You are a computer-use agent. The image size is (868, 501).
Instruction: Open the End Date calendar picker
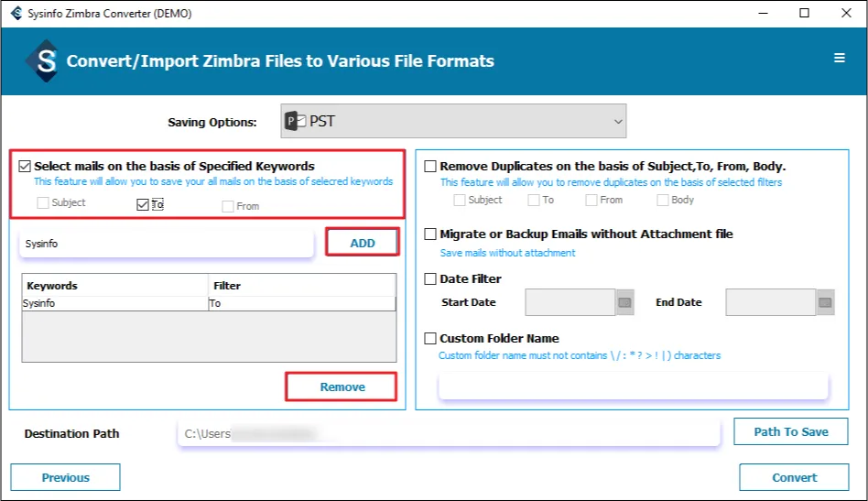pos(826,302)
